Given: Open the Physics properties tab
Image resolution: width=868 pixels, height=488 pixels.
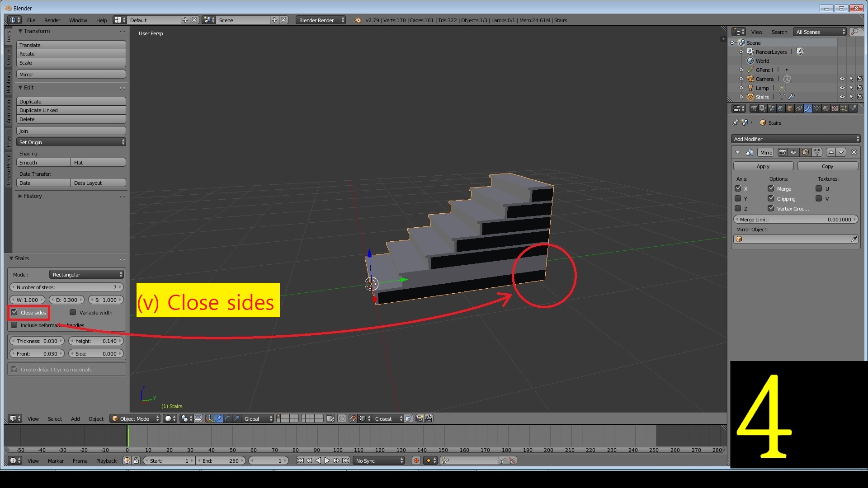Looking at the screenshot, I should click(853, 108).
